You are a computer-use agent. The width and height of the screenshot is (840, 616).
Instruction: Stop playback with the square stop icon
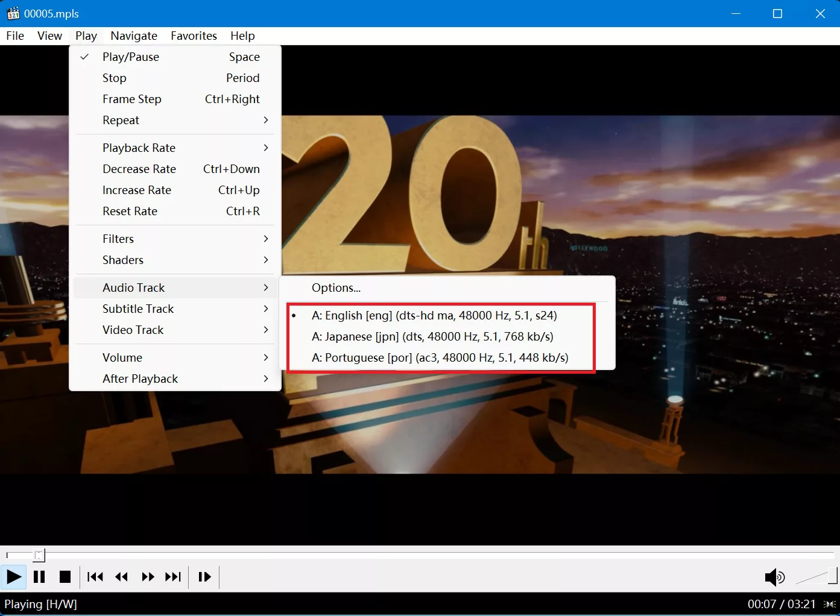tap(65, 577)
